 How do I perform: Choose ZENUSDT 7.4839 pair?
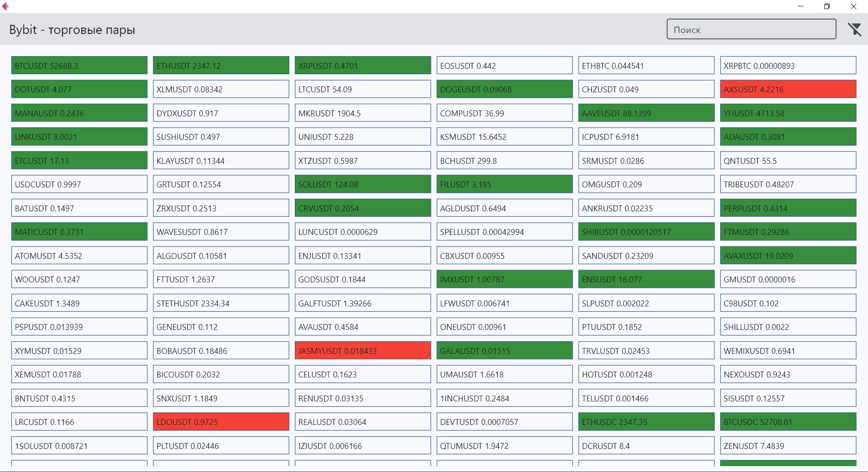point(788,446)
